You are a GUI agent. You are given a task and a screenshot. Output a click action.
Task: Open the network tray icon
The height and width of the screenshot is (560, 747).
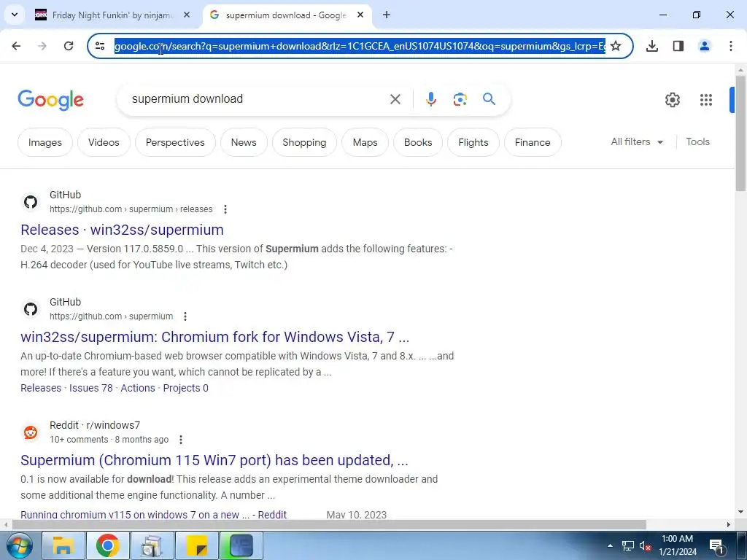coord(628,545)
